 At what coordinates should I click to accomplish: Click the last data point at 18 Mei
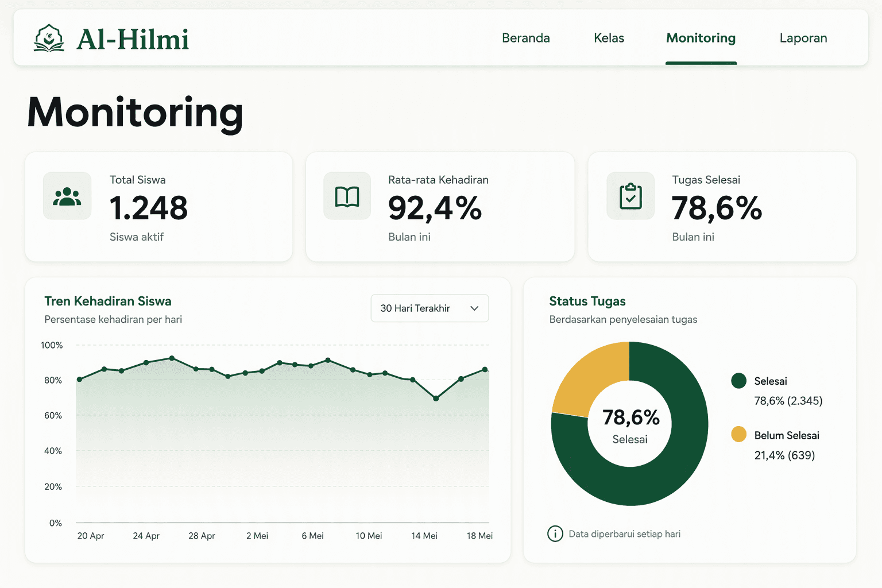(485, 369)
